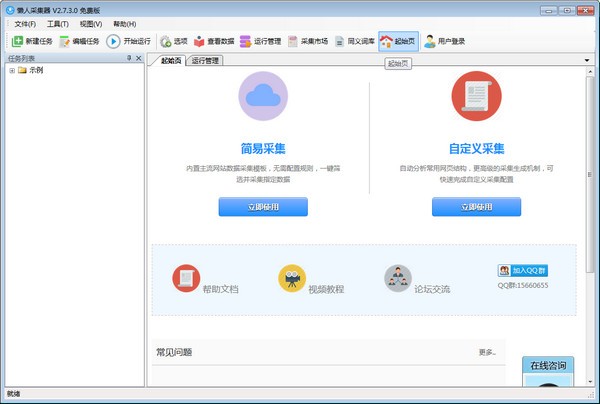
Task: Open 运行管理 from toolbar
Action: coord(260,41)
